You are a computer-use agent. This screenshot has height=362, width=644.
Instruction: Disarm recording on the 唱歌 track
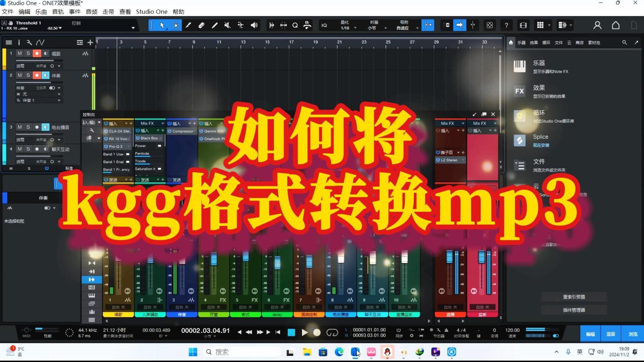pyautogui.click(x=37, y=53)
